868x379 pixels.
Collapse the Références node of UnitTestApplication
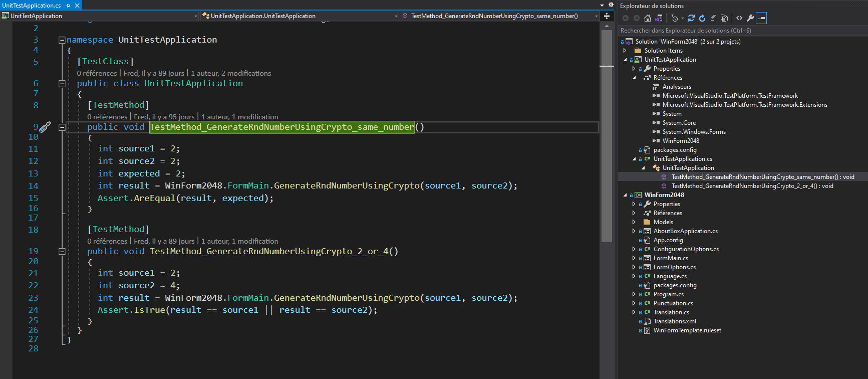634,78
